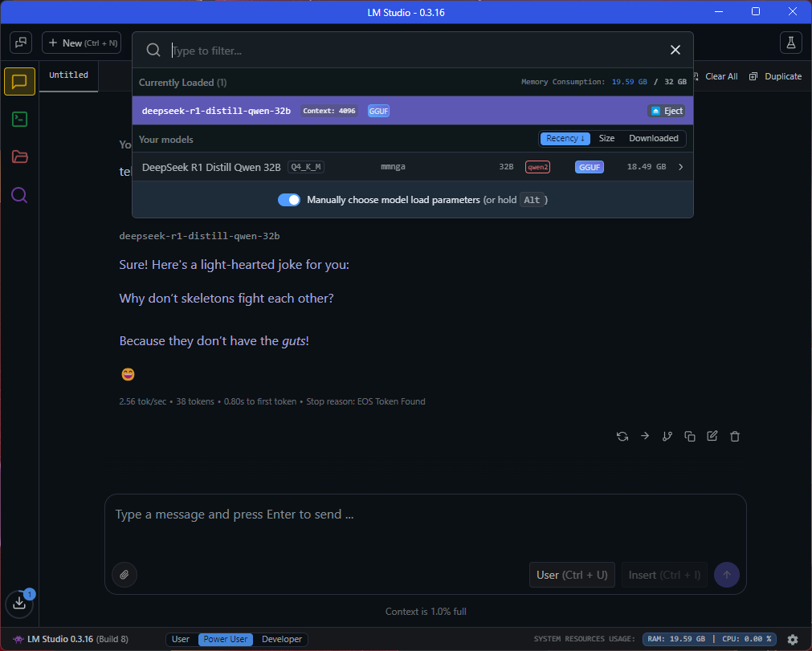Image resolution: width=812 pixels, height=651 pixels.
Task: Click GGUF badge on loaded model
Action: (378, 111)
